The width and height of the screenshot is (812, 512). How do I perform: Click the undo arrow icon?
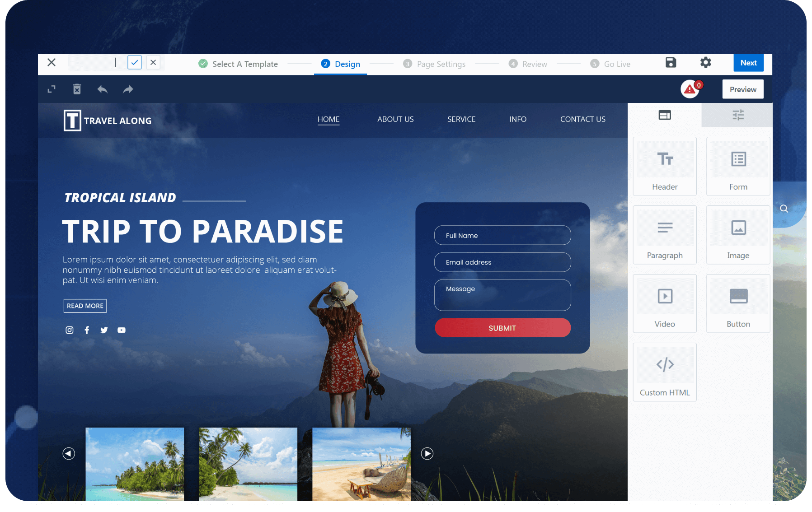(103, 89)
